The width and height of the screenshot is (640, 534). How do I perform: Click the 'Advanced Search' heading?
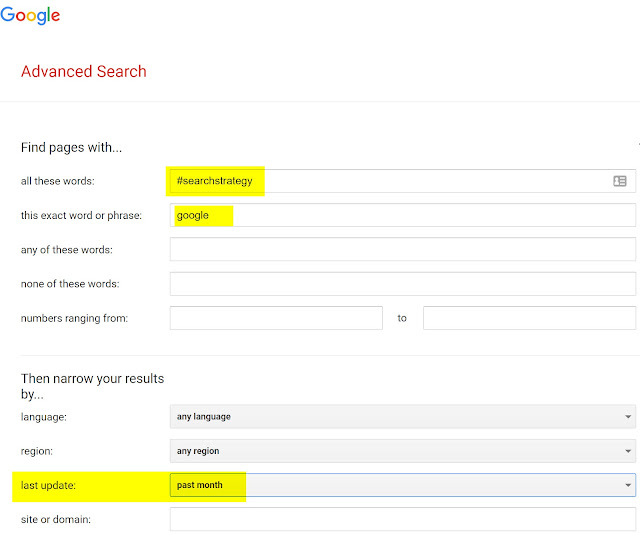coord(84,71)
